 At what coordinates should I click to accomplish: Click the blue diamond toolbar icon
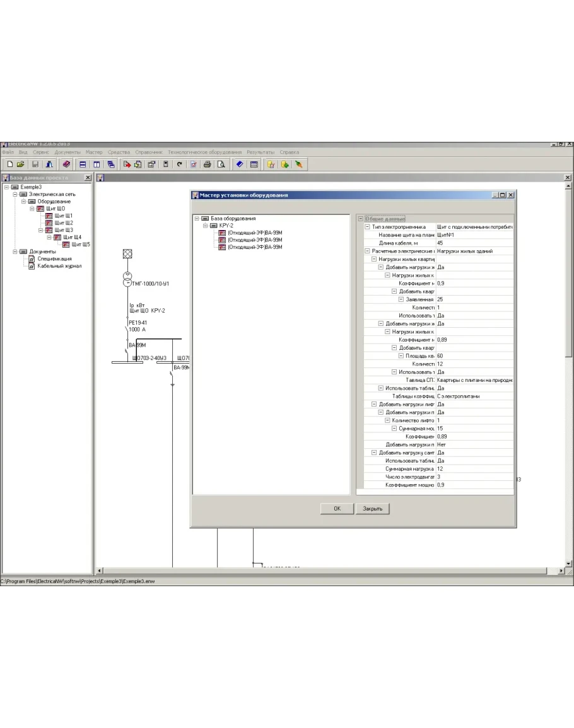239,165
